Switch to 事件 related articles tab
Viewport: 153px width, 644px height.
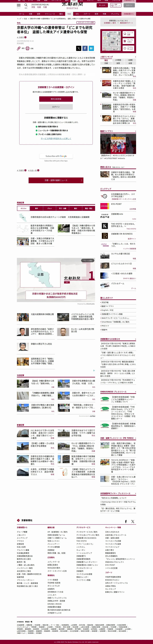(36, 208)
